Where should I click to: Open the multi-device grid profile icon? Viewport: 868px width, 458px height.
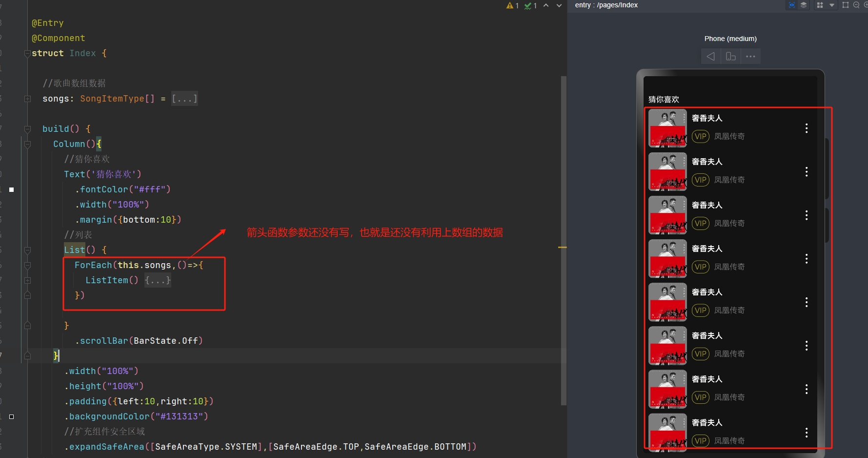820,5
